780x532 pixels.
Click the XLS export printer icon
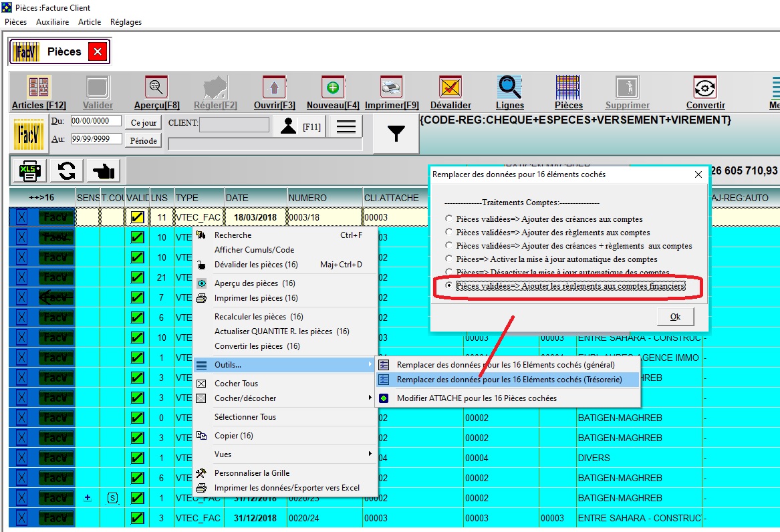pyautogui.click(x=30, y=171)
